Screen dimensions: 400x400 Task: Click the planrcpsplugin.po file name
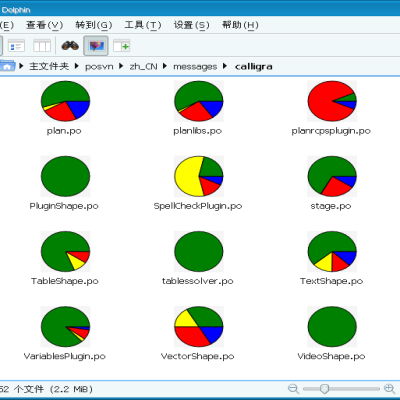point(331,131)
